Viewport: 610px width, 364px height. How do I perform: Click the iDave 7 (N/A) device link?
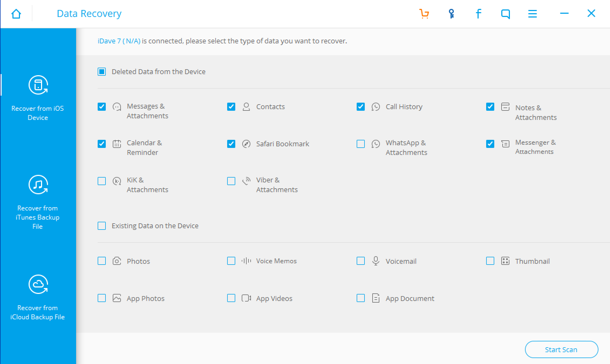point(119,41)
